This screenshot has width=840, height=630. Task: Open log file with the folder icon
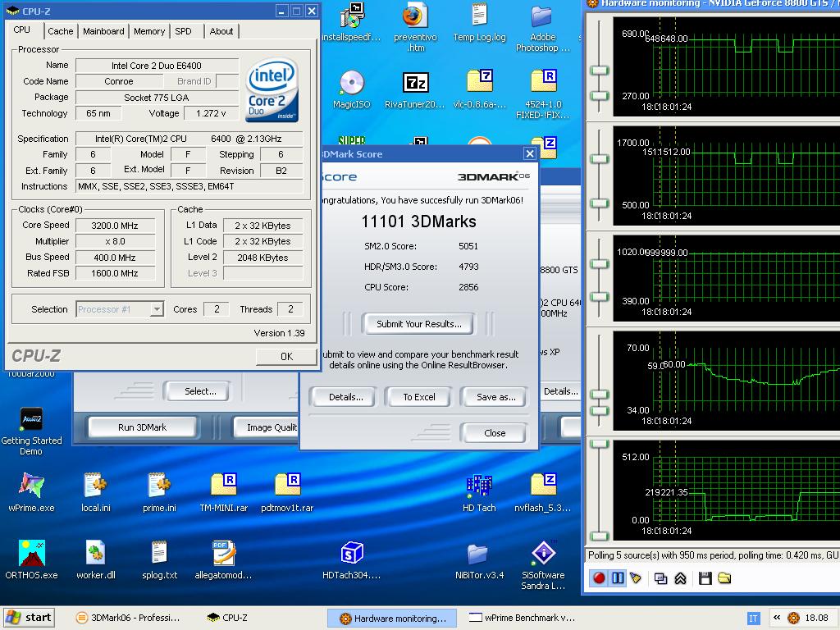point(724,578)
